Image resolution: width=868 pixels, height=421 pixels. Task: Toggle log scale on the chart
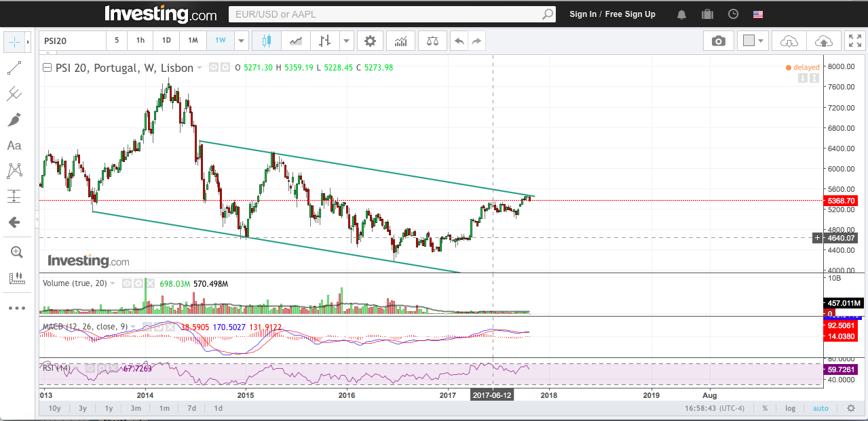790,408
